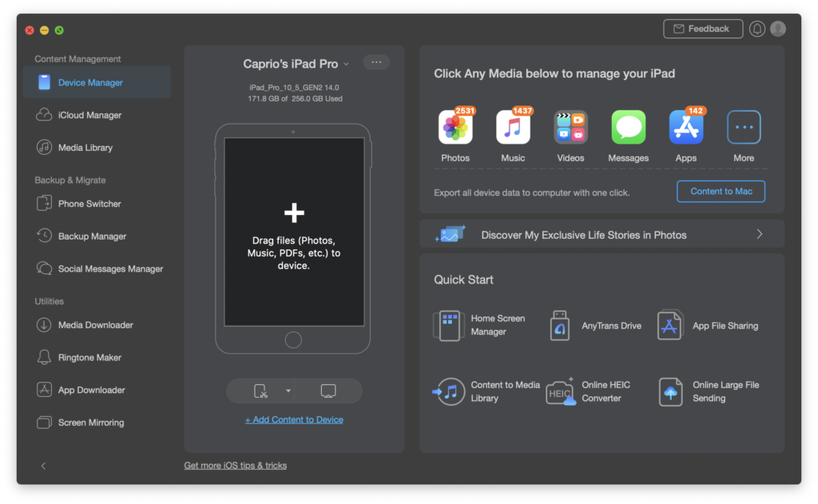Open the Music media icon
Image resolution: width=818 pixels, height=504 pixels.
point(513,127)
